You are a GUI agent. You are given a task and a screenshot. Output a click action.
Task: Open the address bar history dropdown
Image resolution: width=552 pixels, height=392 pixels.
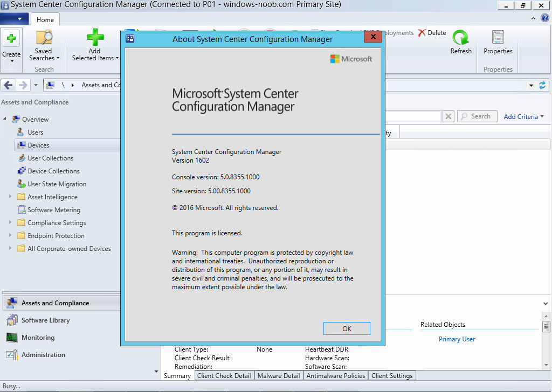point(531,86)
